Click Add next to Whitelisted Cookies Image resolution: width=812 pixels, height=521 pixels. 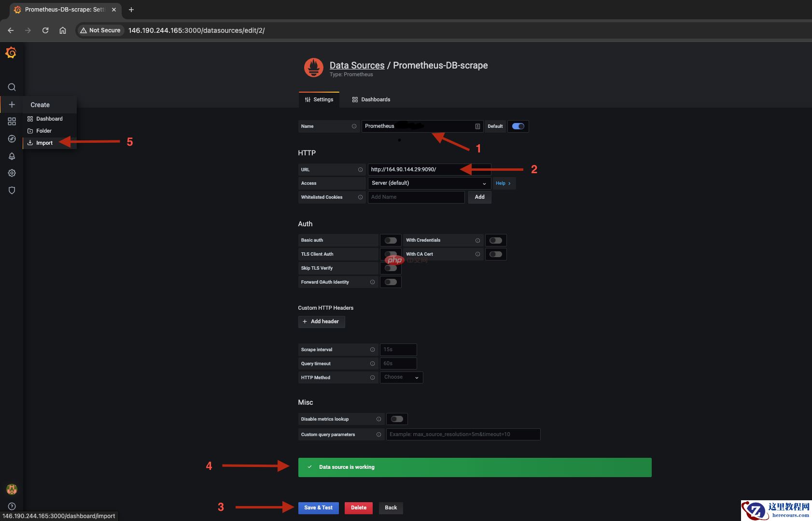[480, 197]
